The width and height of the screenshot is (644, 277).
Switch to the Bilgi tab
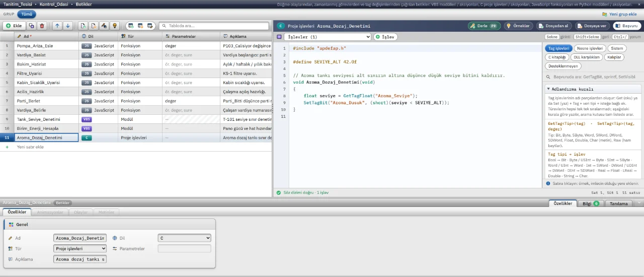pos(590,203)
